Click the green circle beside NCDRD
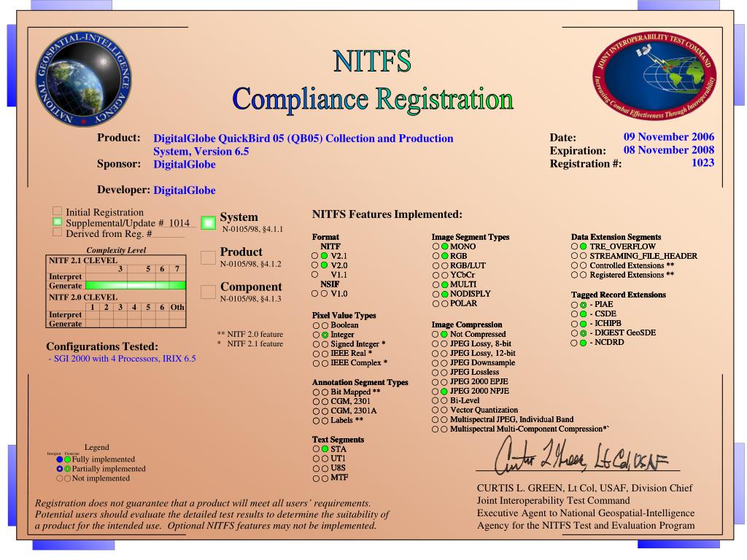 [583, 343]
